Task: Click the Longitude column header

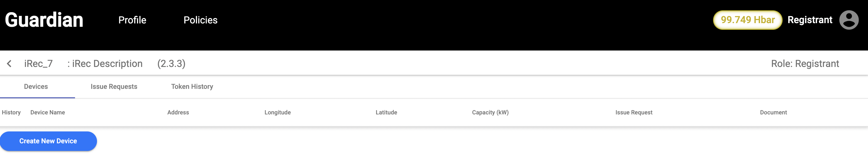Action: click(x=277, y=113)
